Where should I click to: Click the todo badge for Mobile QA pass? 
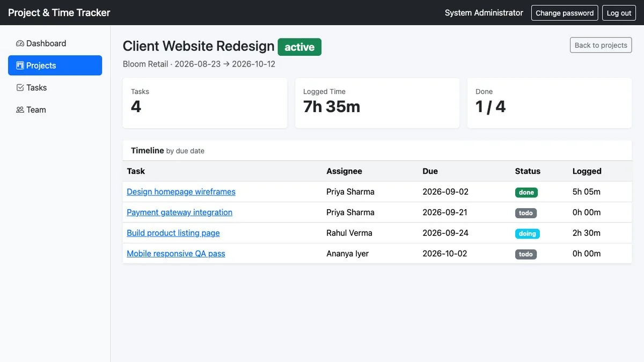(x=526, y=254)
